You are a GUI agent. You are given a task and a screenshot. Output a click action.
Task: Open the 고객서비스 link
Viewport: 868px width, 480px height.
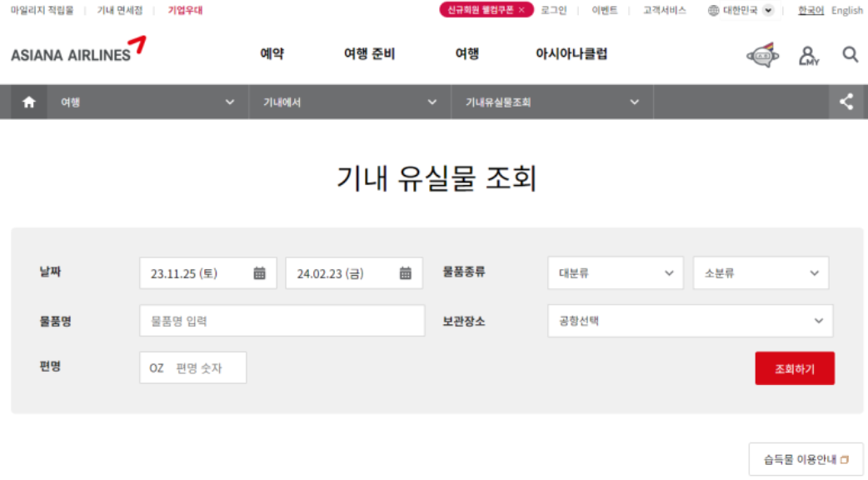click(664, 11)
